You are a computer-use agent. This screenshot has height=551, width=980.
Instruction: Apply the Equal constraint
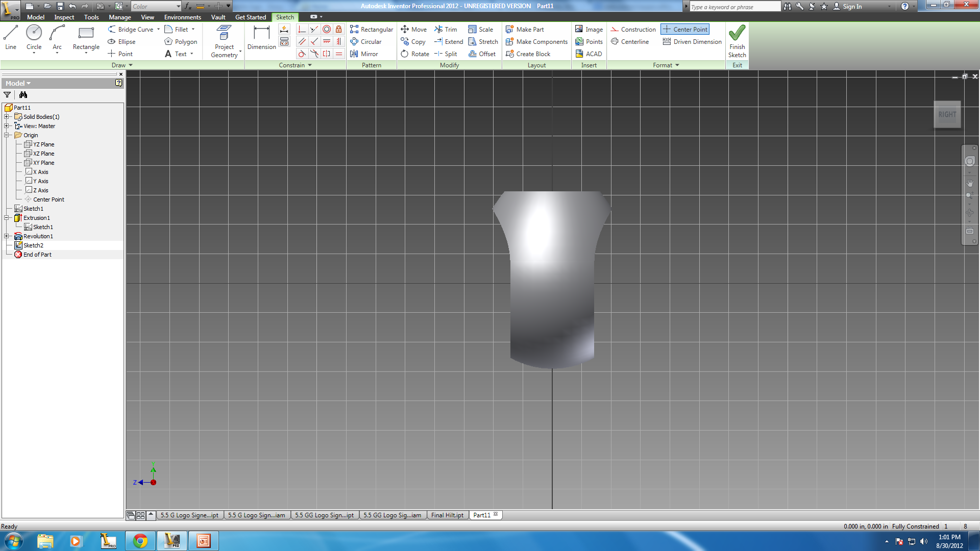coord(338,54)
